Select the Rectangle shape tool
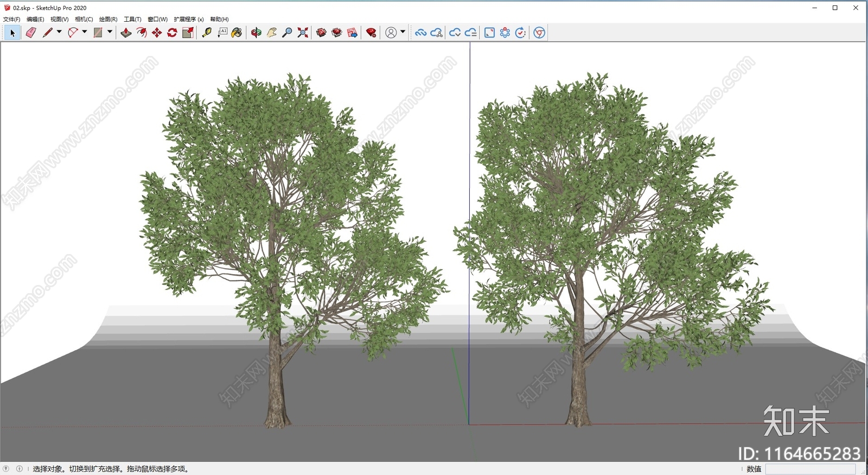 (x=98, y=33)
